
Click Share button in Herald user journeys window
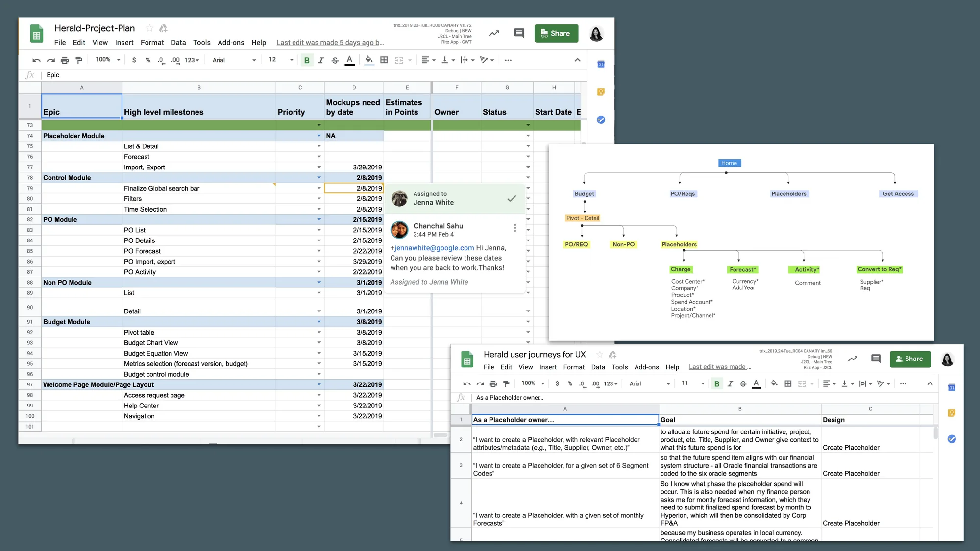click(x=910, y=359)
